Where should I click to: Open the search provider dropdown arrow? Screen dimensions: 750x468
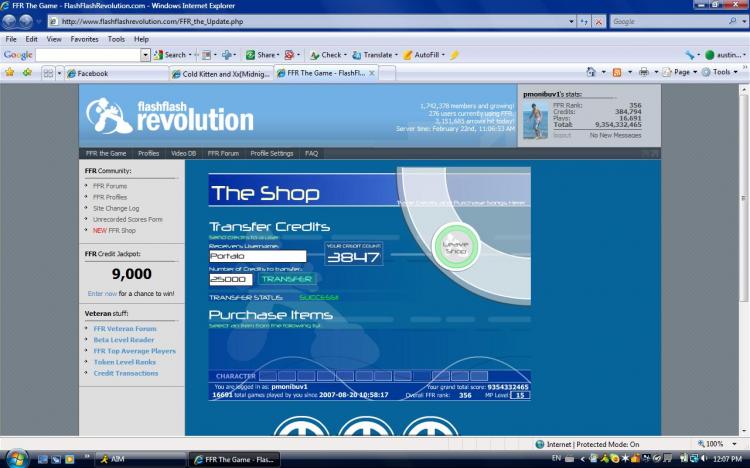pyautogui.click(x=744, y=22)
